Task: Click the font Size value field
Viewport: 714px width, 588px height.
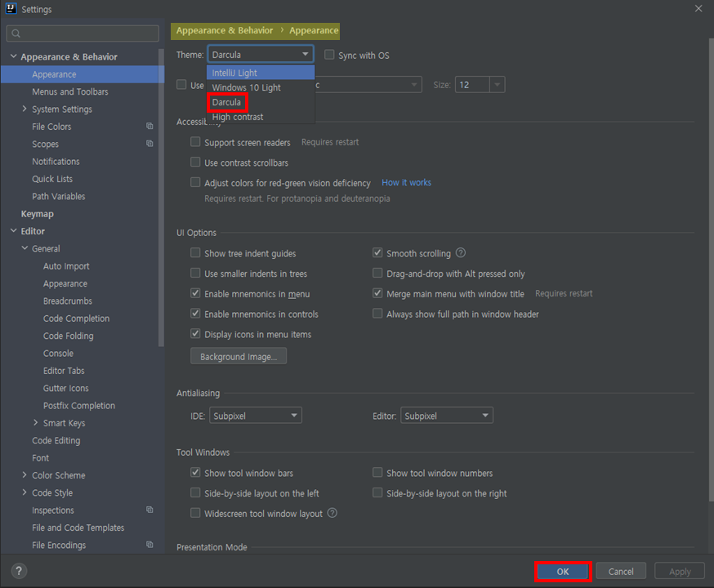Action: coord(472,85)
